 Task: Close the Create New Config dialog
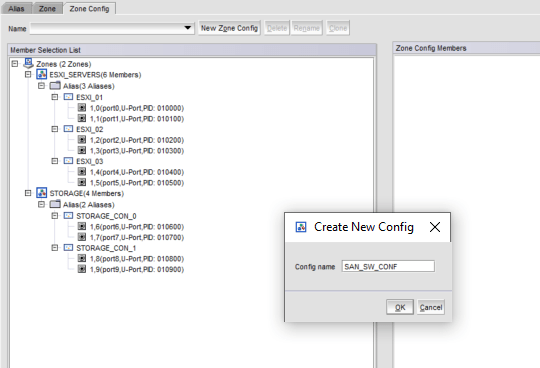point(435,227)
